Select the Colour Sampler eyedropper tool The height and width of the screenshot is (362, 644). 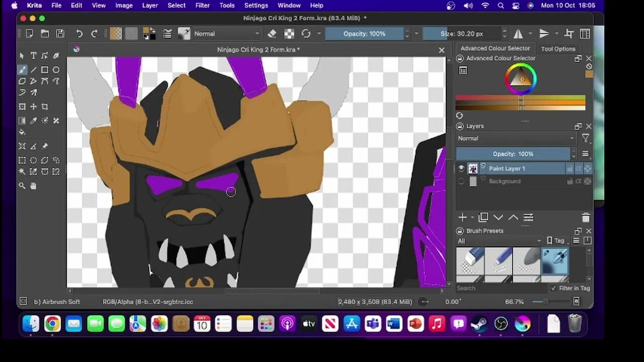click(x=33, y=121)
